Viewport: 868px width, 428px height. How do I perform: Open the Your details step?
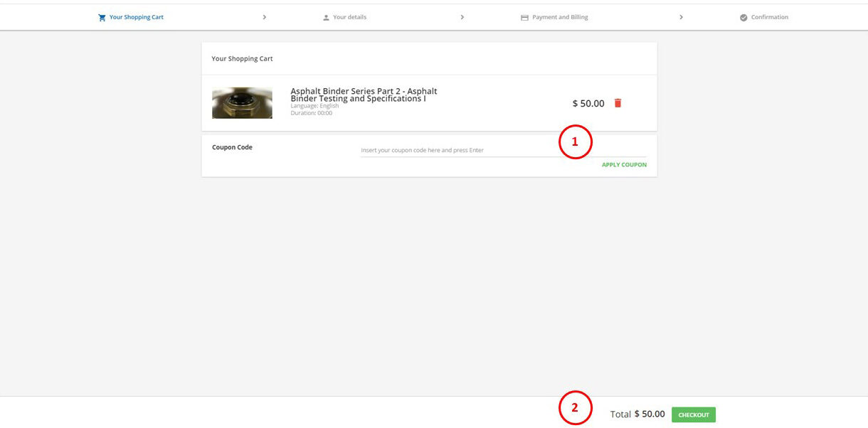(349, 17)
